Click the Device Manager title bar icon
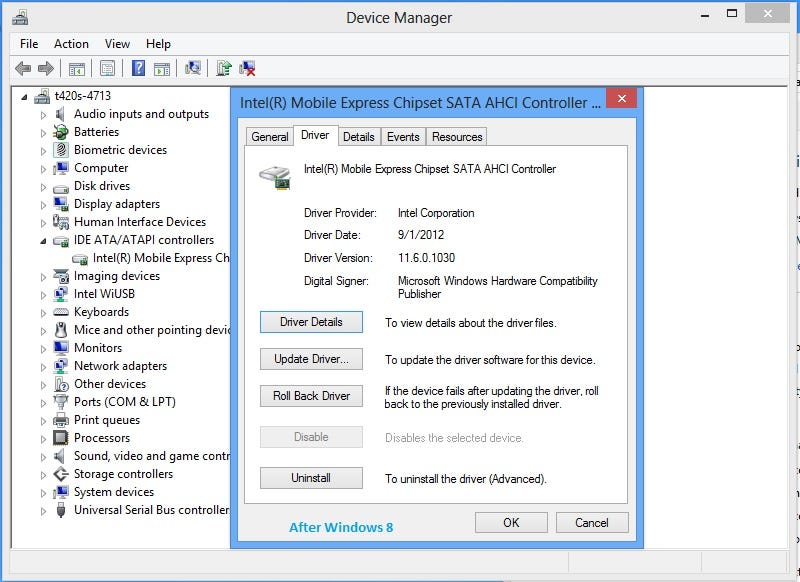Viewport: 800px width, 582px height. [x=20, y=18]
